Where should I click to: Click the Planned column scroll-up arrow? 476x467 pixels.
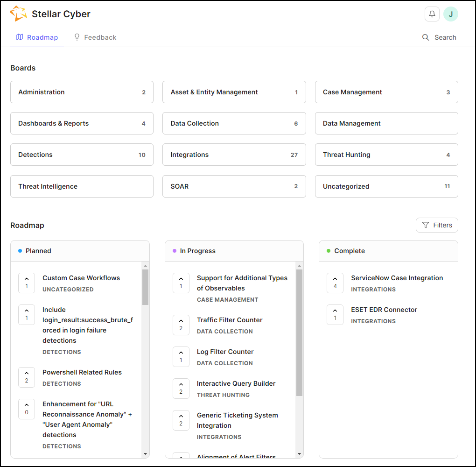pos(146,266)
